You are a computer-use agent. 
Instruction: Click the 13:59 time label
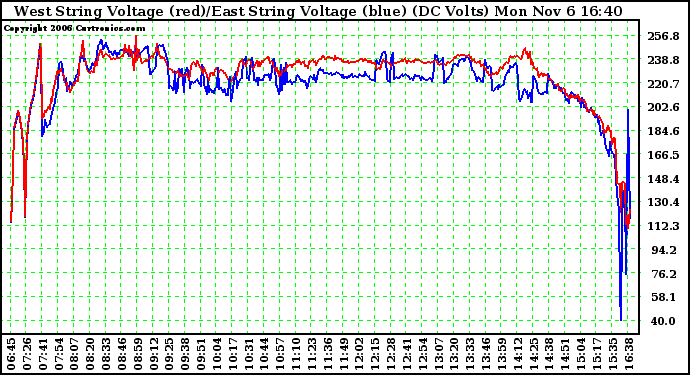coord(502,353)
